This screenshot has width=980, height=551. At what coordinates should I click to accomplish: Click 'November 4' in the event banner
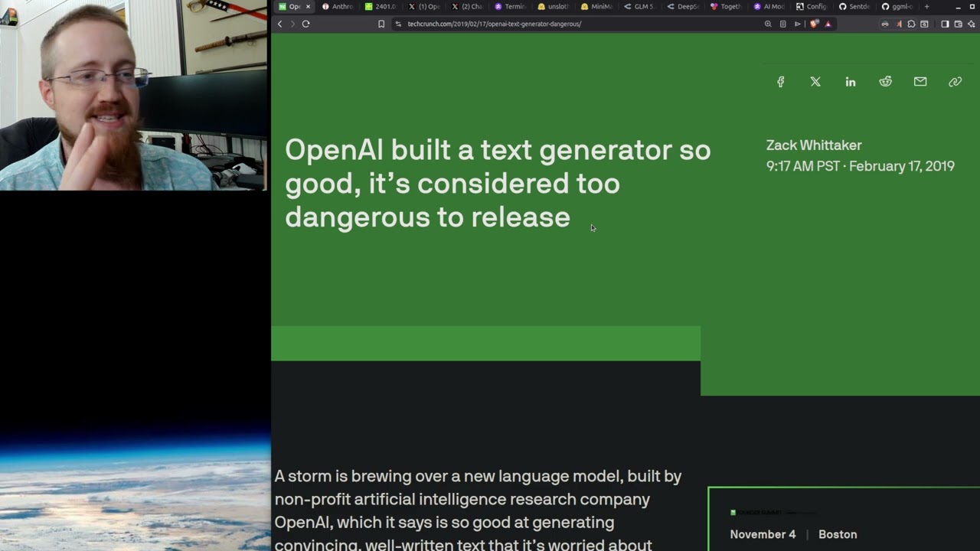pyautogui.click(x=763, y=534)
